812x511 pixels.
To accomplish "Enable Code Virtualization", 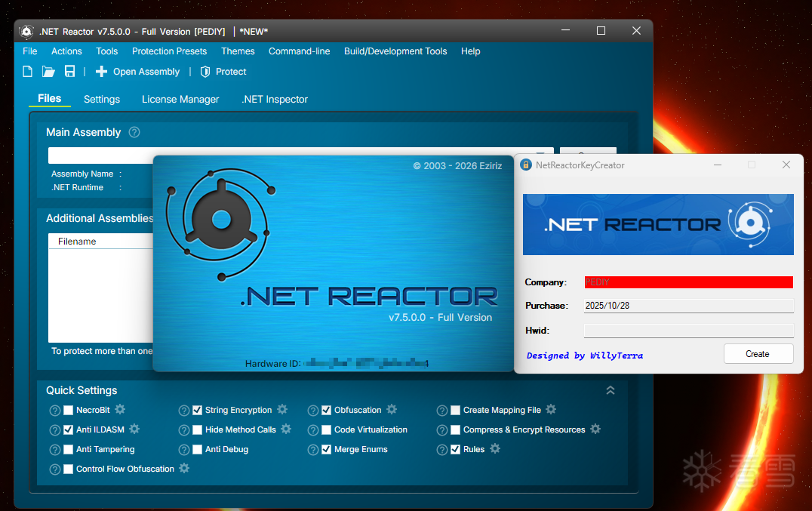I will [x=327, y=429].
